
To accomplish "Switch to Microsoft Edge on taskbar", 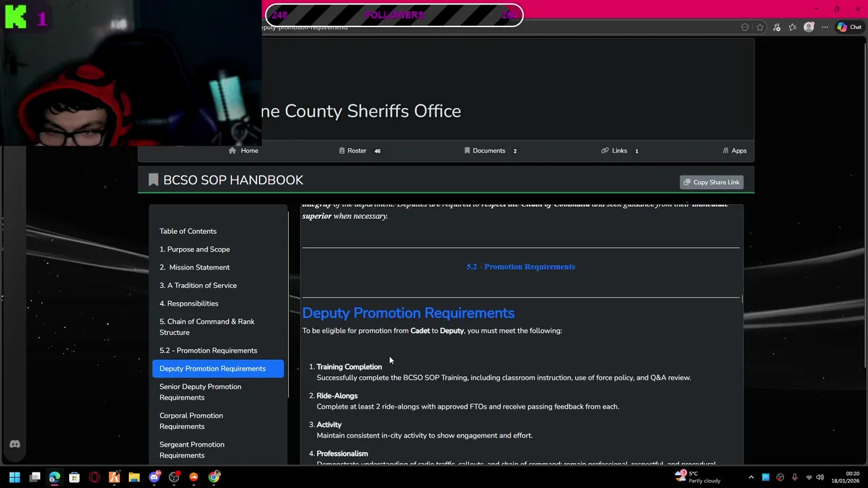I will point(54,477).
